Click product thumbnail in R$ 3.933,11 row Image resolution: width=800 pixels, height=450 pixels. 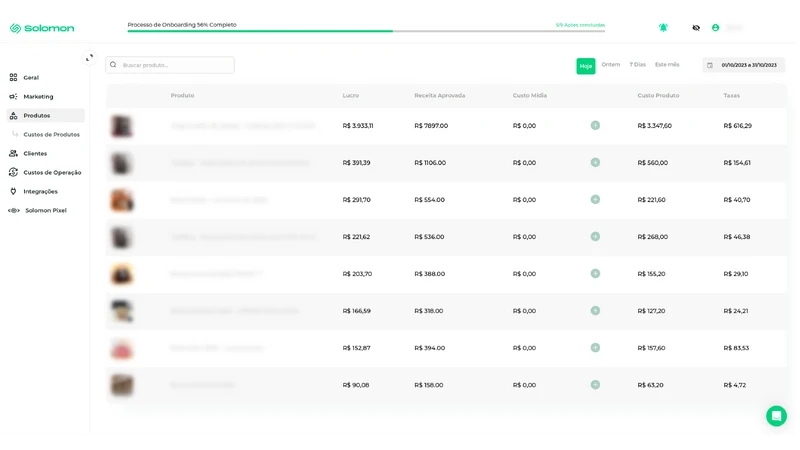(x=122, y=126)
